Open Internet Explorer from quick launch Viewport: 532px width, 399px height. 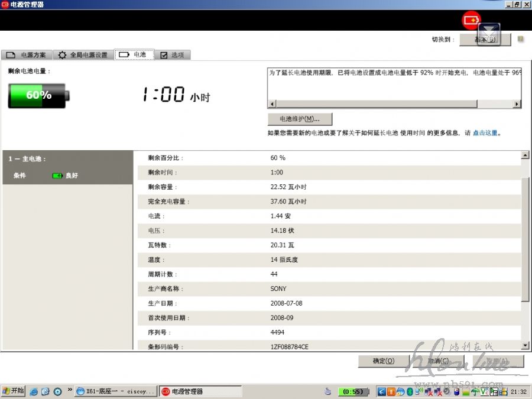coord(34,391)
